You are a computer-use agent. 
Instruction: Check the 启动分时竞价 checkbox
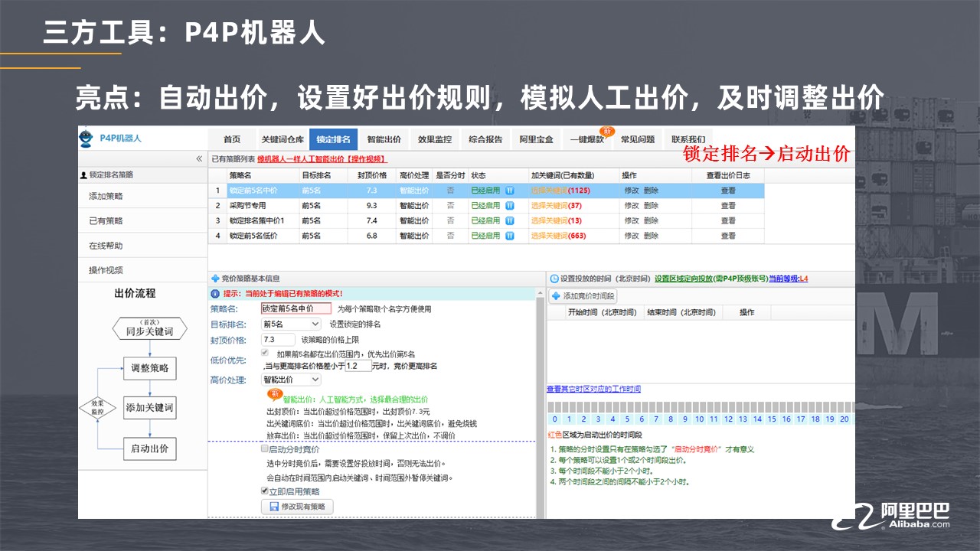[x=265, y=449]
